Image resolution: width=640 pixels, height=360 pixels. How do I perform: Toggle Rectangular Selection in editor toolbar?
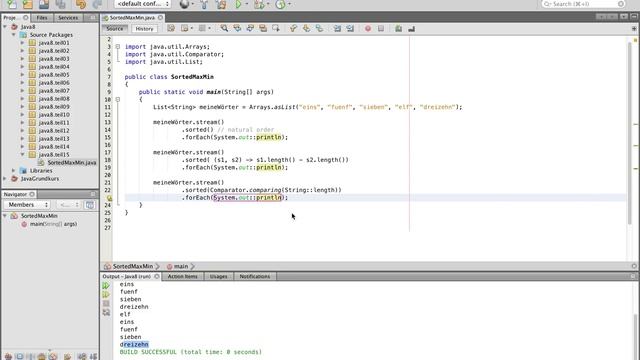point(276,28)
